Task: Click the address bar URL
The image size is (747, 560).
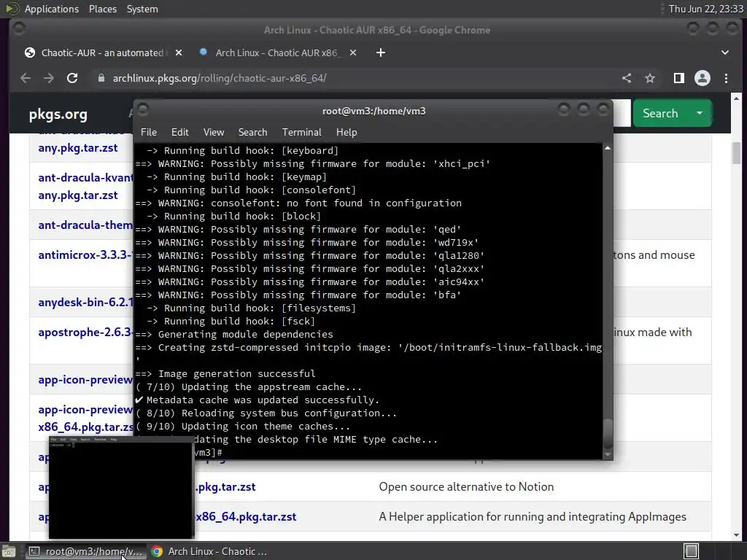Action: [x=220, y=78]
